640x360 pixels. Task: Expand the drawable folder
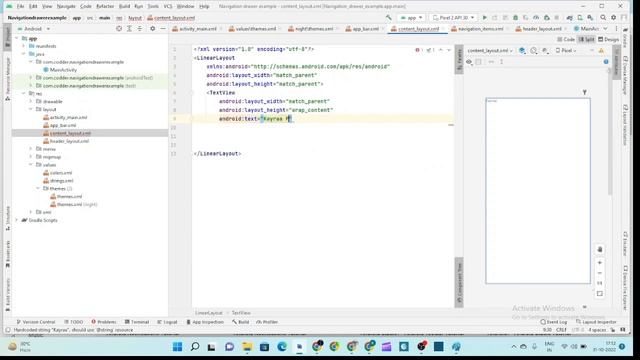31,101
